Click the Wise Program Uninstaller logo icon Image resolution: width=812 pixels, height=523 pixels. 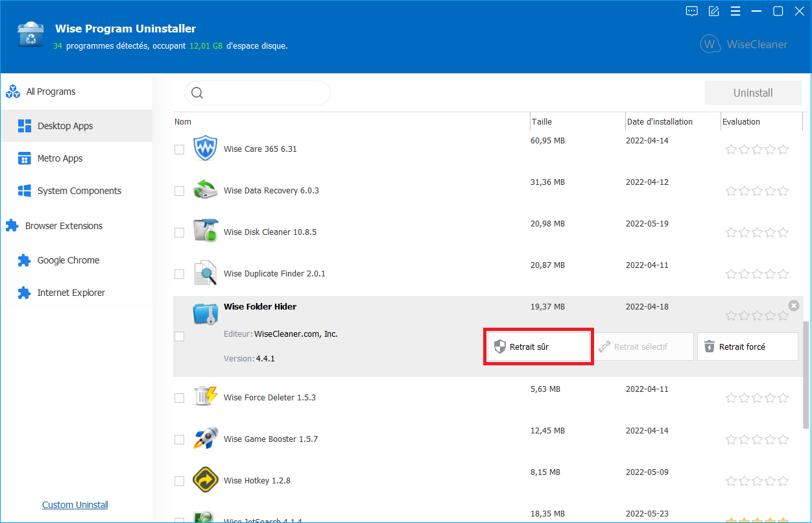pyautogui.click(x=30, y=35)
